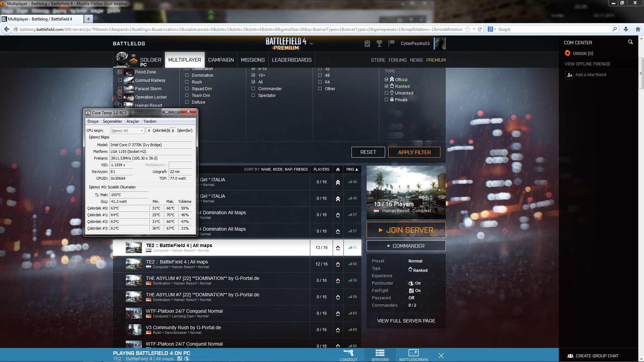Click the soldier portrait next to SOLDIER

click(x=122, y=59)
